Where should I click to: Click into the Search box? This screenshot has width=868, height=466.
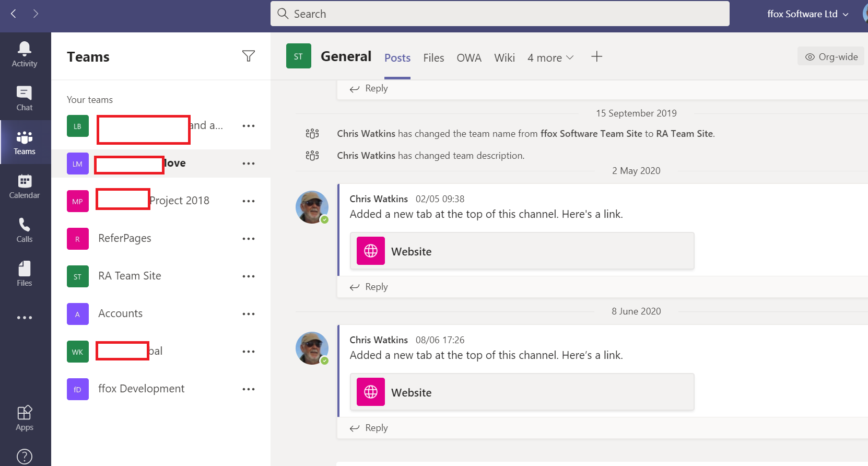(x=500, y=14)
